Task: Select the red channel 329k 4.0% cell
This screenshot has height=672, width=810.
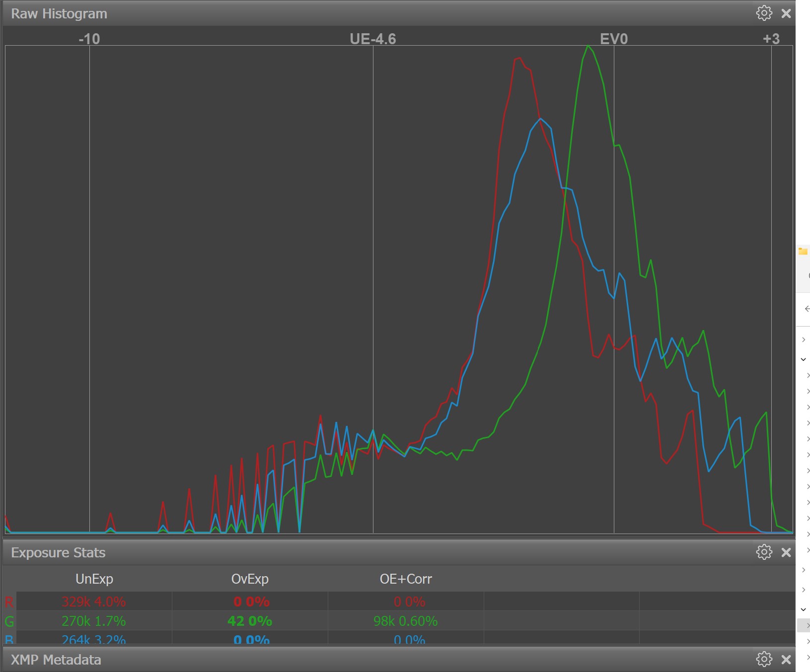Action: coord(94,602)
